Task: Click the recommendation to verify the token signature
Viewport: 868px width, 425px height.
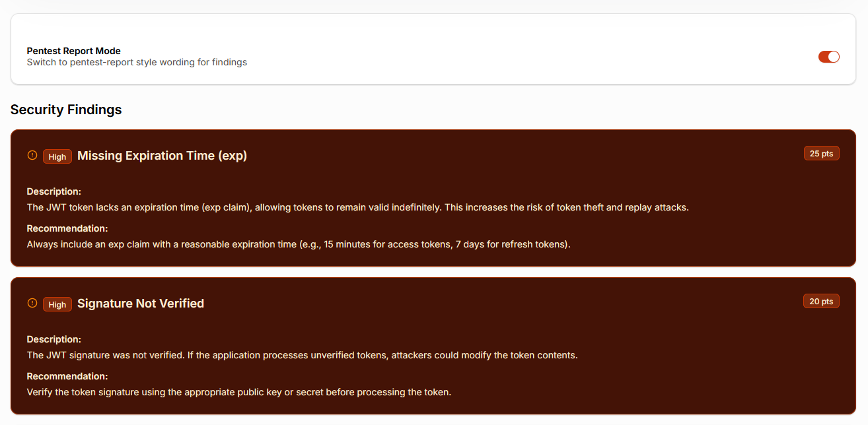Action: pos(238,392)
